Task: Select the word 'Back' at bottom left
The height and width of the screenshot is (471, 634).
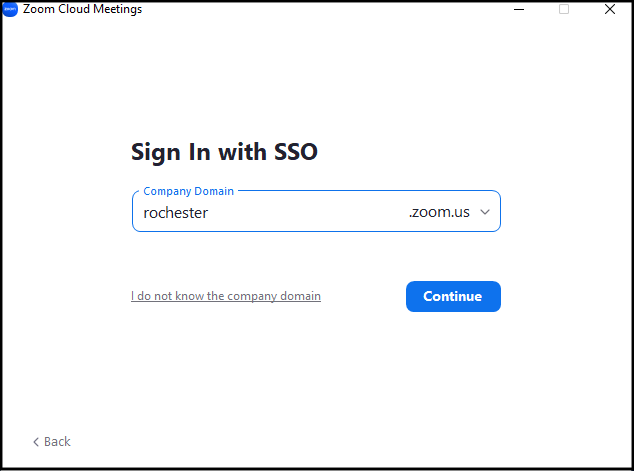Action: [x=57, y=441]
